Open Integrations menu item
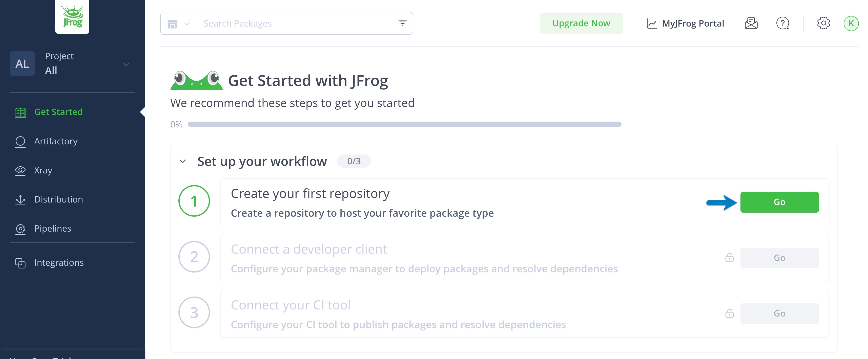This screenshot has width=868, height=359. point(59,263)
